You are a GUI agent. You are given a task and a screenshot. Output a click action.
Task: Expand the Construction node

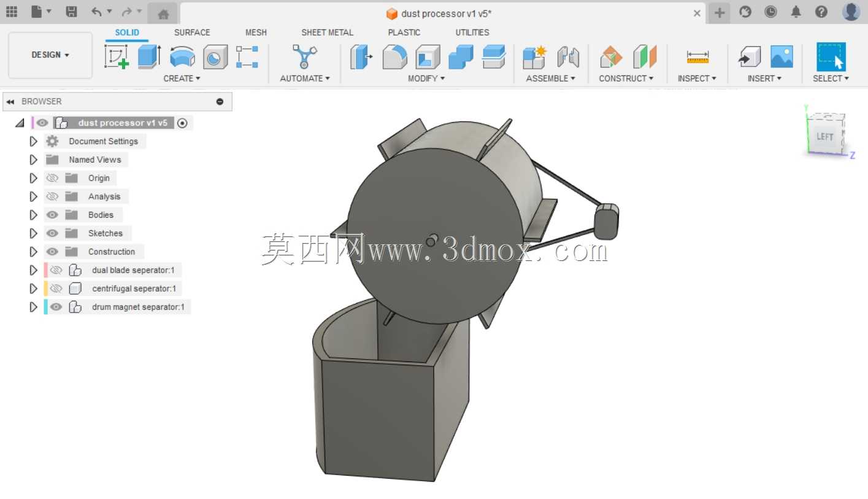click(34, 252)
